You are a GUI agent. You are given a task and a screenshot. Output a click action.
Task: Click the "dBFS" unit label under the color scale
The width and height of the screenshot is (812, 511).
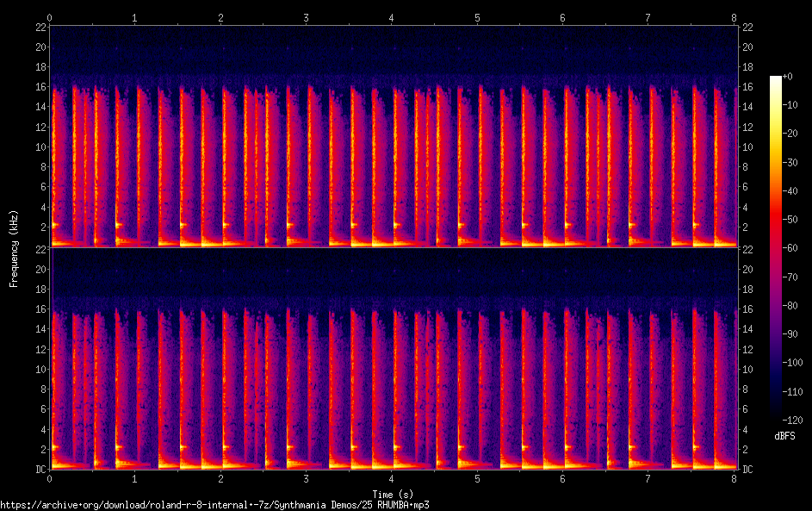point(784,436)
